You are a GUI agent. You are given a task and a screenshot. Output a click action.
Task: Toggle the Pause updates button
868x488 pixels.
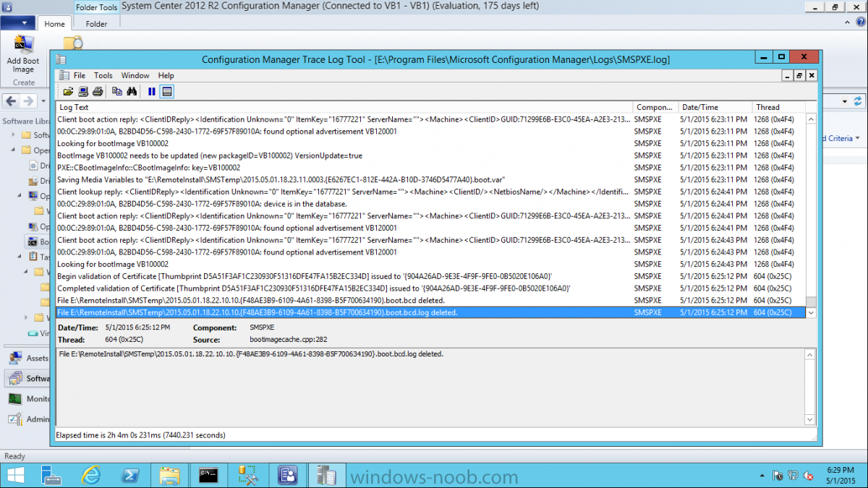coord(152,91)
